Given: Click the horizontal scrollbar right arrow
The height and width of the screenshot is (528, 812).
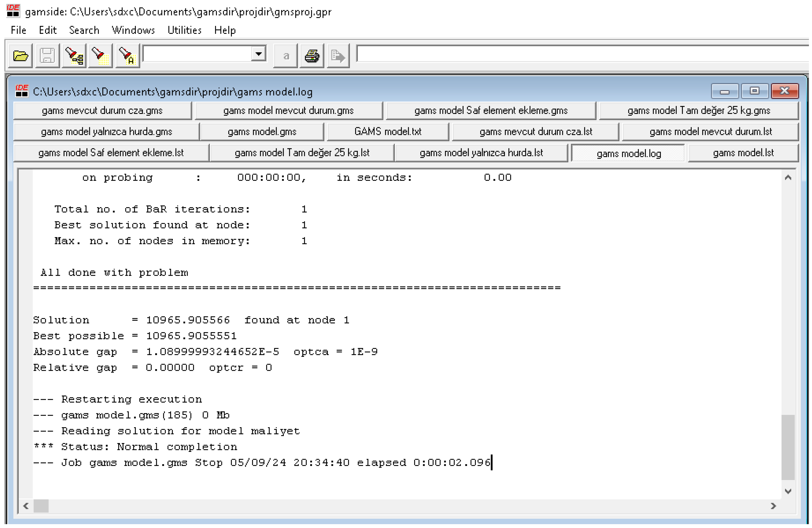Looking at the screenshot, I should pos(773,506).
